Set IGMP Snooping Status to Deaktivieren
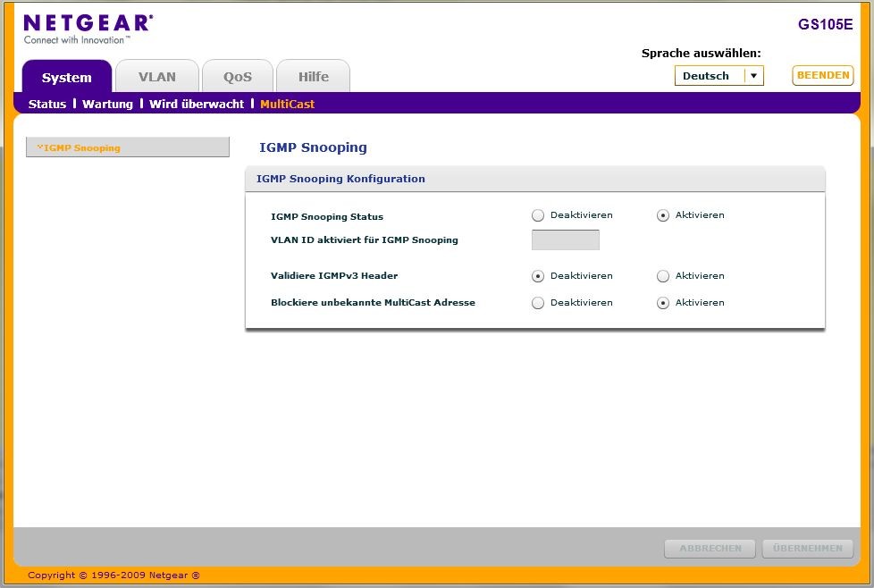The width and height of the screenshot is (874, 588). point(538,215)
